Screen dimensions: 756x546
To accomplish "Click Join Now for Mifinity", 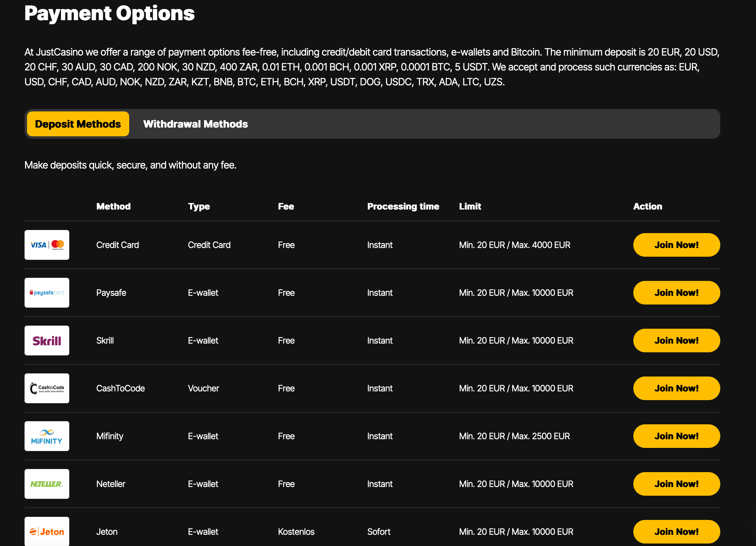I will point(676,436).
